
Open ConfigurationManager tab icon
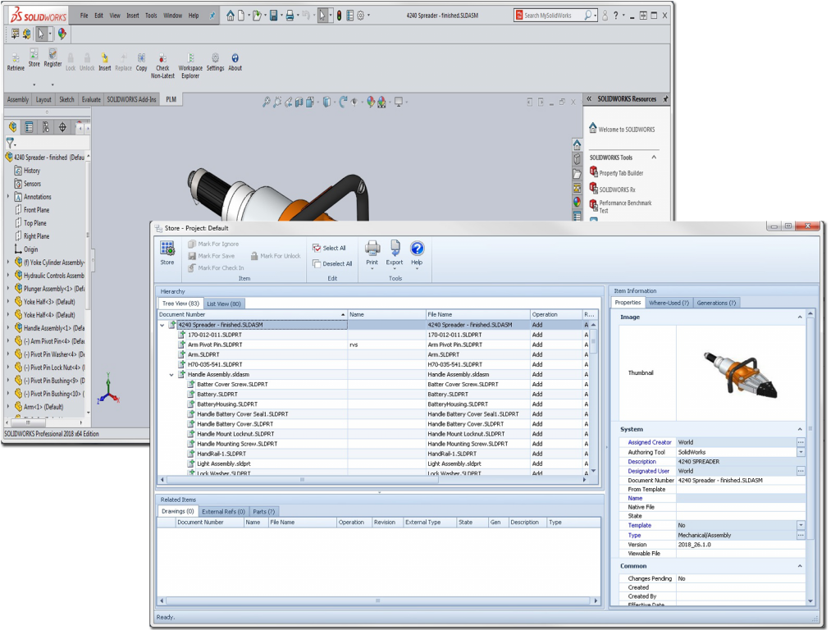pos(46,127)
